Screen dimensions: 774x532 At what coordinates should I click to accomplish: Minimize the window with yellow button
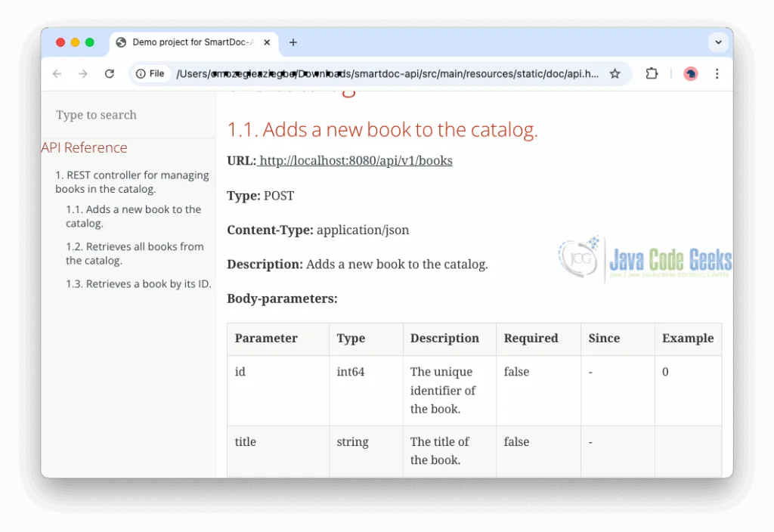point(75,42)
